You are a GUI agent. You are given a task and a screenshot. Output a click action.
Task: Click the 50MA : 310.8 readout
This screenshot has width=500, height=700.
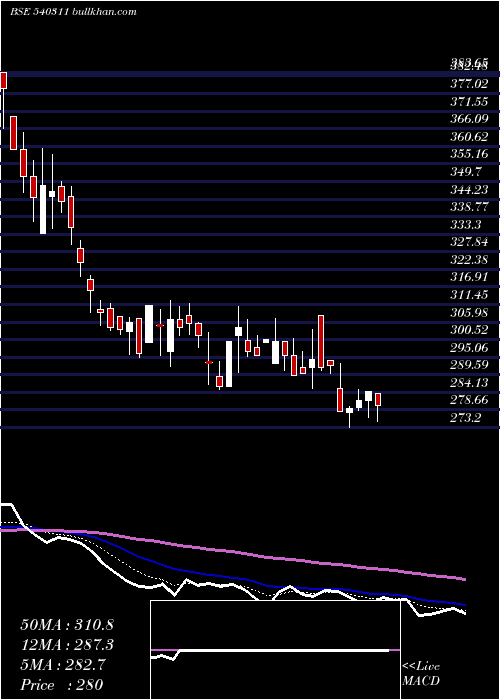pos(67,625)
